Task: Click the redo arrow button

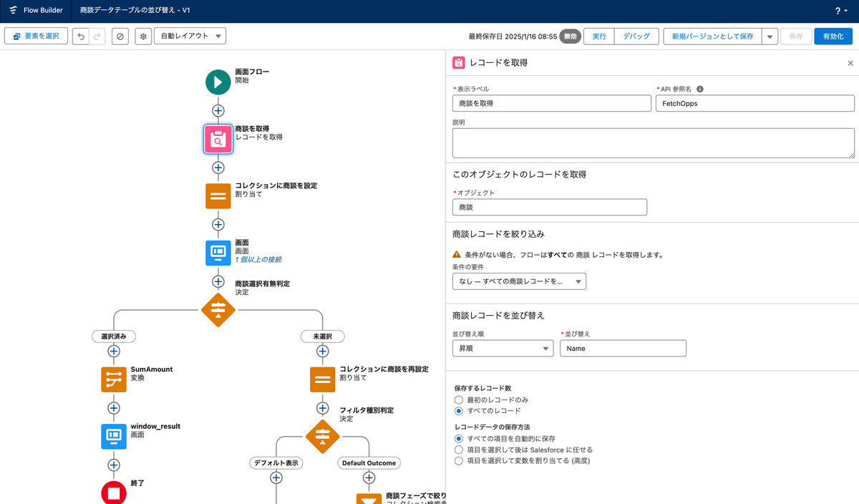Action: [x=98, y=36]
